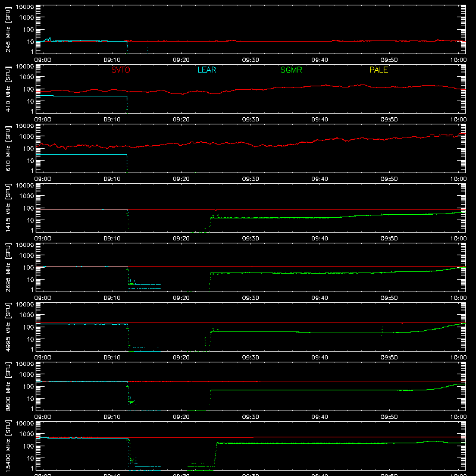
Task: Click 09:10 label under the 245 MHz plot
Action: point(112,60)
